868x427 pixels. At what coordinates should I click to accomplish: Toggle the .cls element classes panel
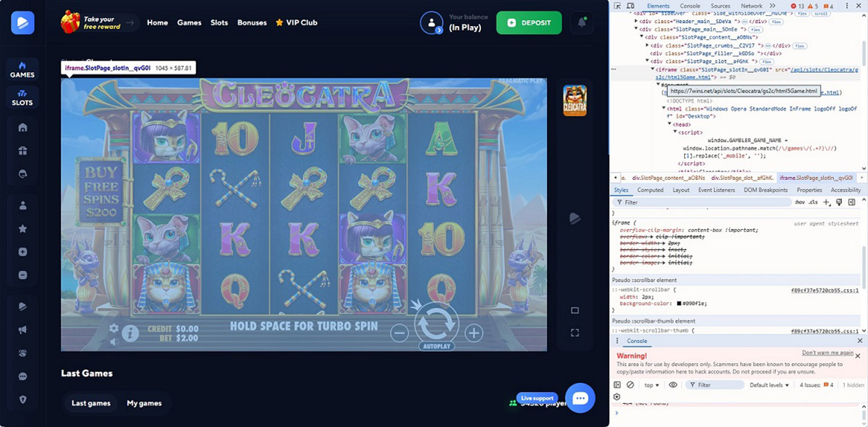click(x=813, y=202)
